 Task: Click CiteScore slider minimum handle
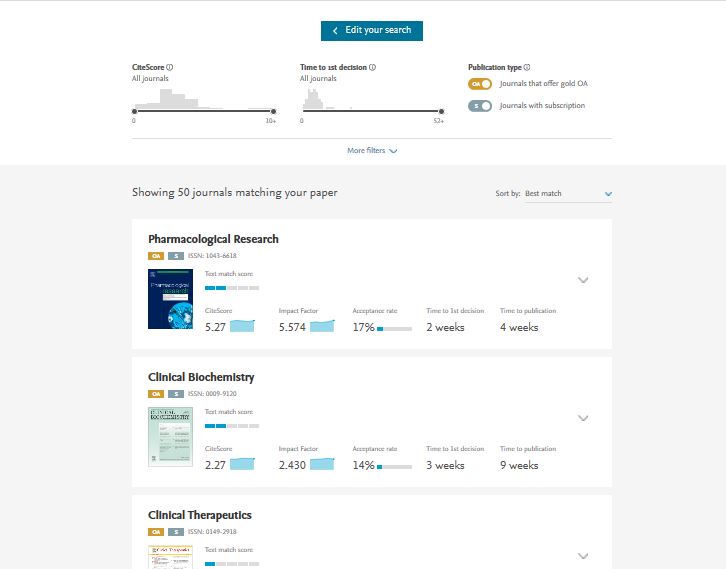coord(134,111)
